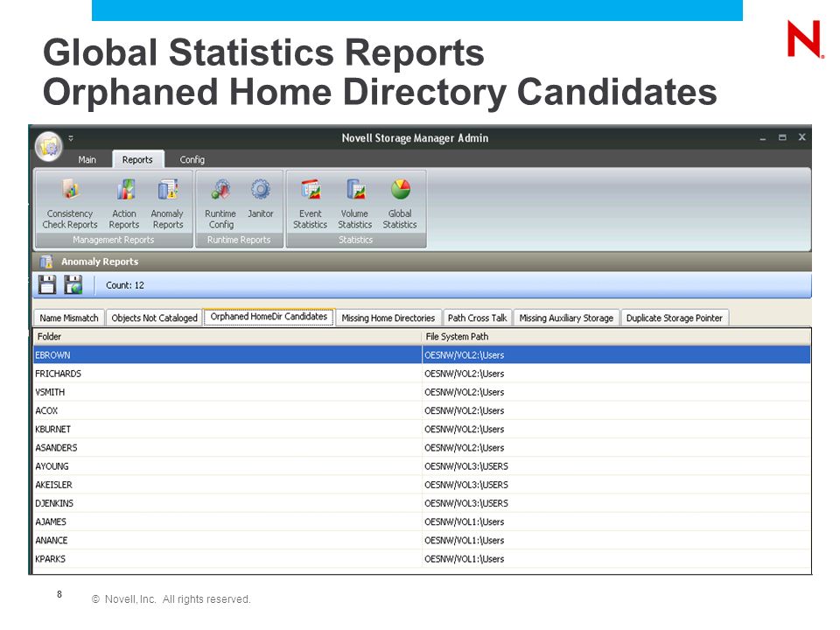Open the Path Cross Talk tab
The width and height of the screenshot is (840, 630).
(478, 318)
